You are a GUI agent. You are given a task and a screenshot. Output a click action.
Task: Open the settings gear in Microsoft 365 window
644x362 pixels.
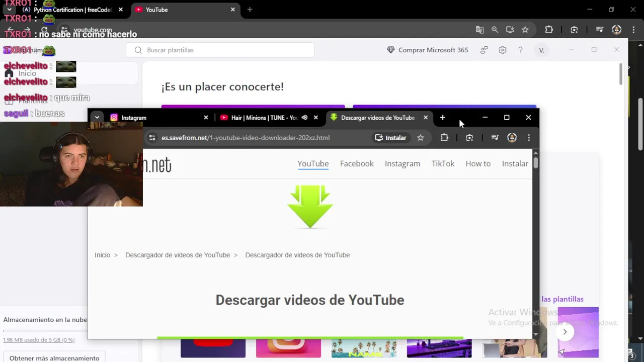[x=502, y=50]
